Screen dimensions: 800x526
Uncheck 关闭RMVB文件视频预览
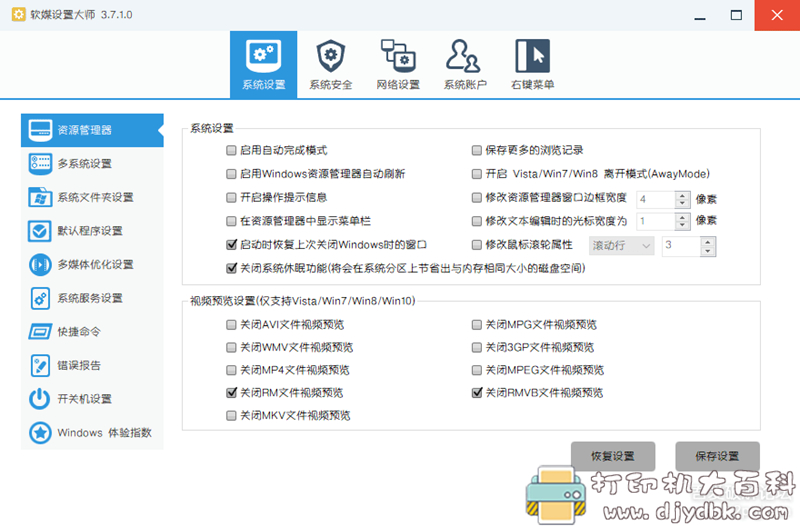pyautogui.click(x=477, y=392)
